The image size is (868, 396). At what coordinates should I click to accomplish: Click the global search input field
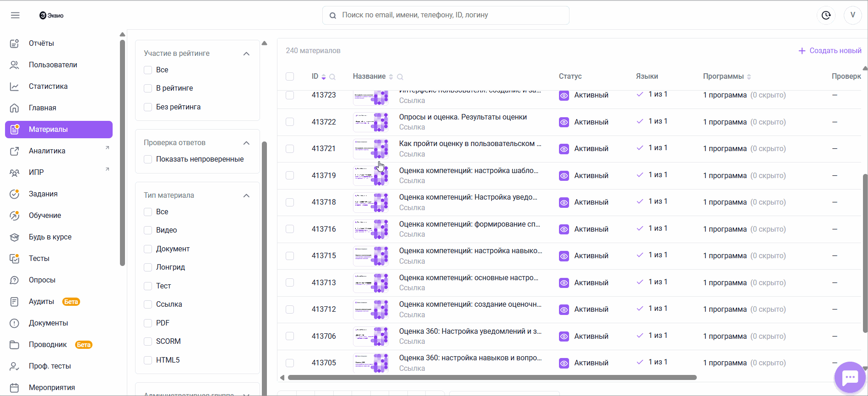pyautogui.click(x=453, y=15)
